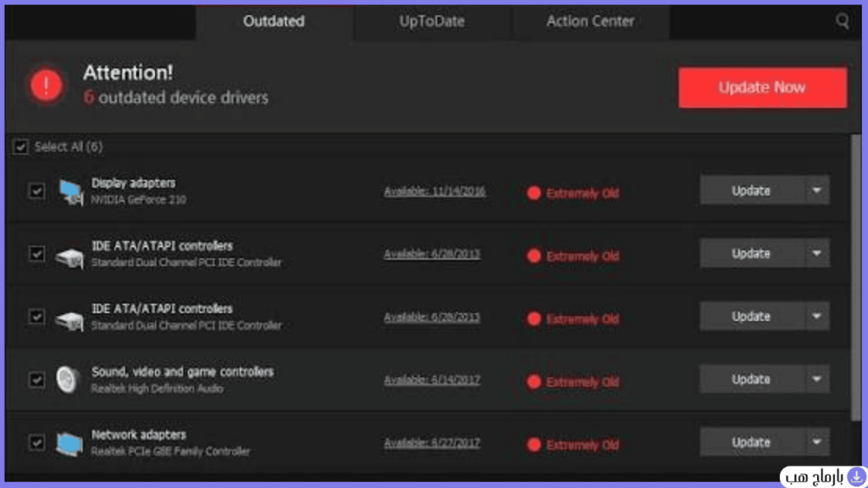Go to the Action Center tab
Image resolution: width=868 pixels, height=488 pixels.
[x=590, y=21]
